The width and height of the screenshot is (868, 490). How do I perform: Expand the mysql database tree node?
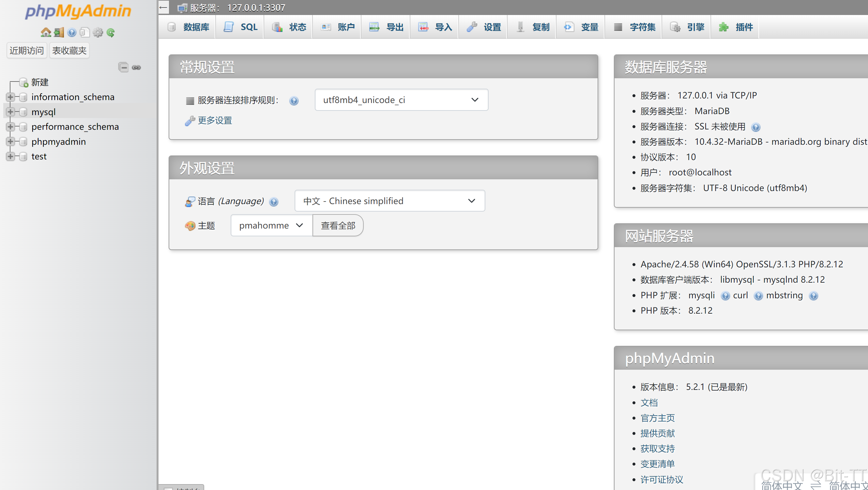coord(10,112)
